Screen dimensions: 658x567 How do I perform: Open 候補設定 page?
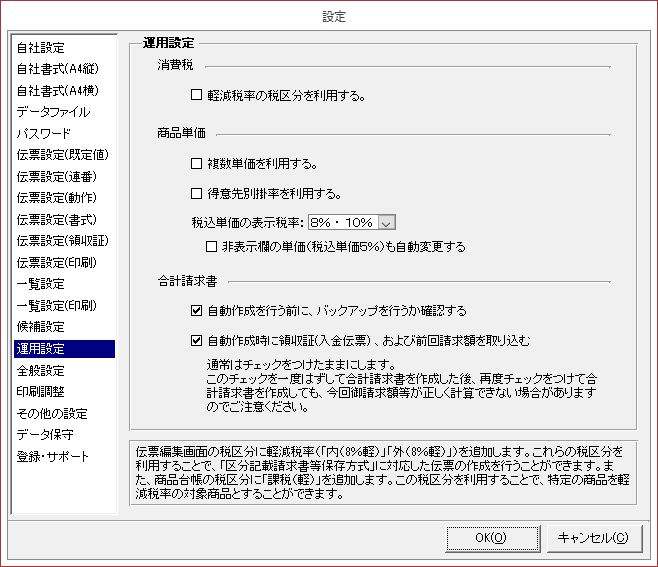(x=41, y=327)
